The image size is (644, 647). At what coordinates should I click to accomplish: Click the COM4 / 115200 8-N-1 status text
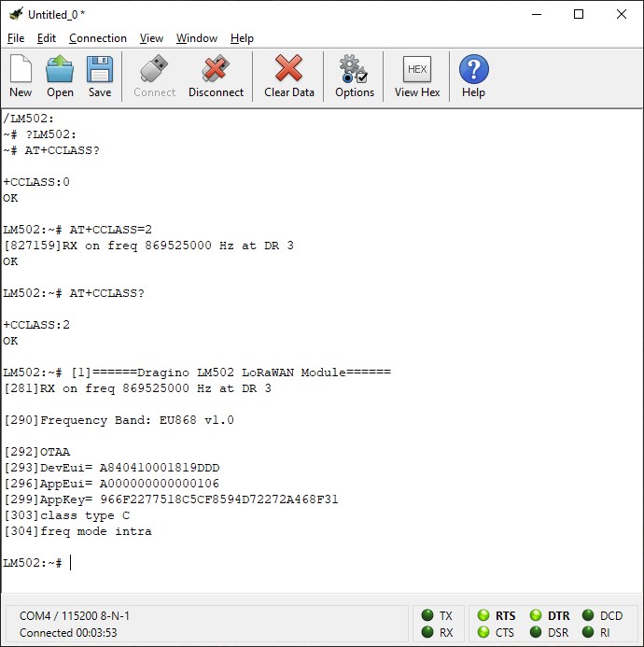pos(75,615)
